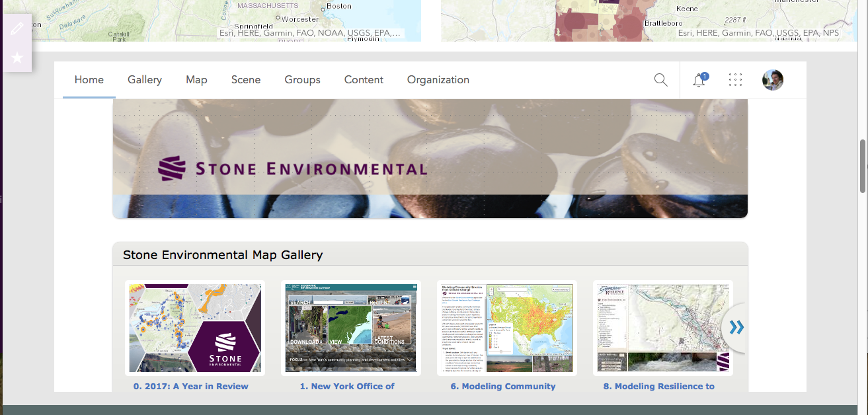Screen dimensions: 868x415
Task: Open '6. Modeling Community' link
Action: [503, 387]
